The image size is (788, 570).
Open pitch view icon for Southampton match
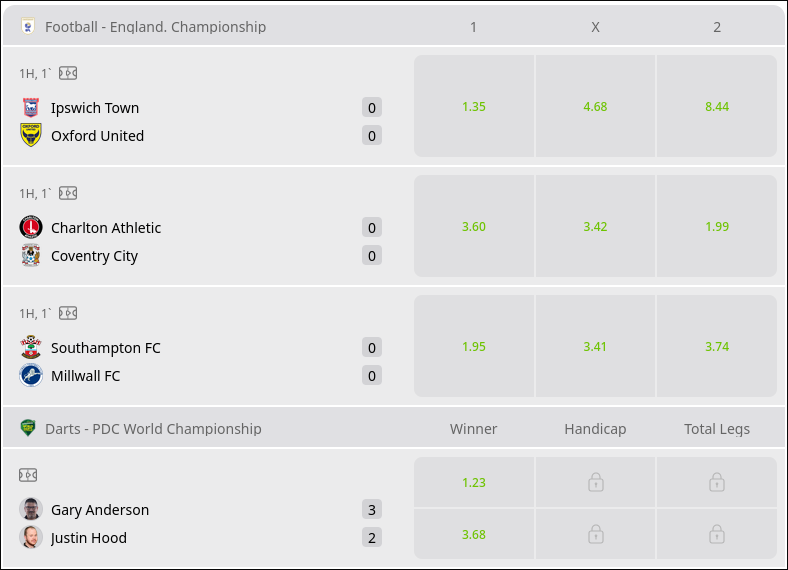pyautogui.click(x=68, y=313)
